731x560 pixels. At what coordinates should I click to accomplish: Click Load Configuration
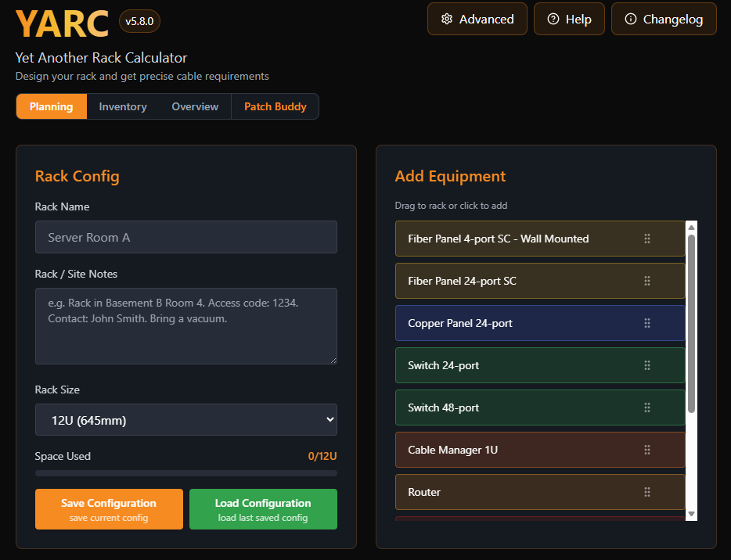[263, 508]
